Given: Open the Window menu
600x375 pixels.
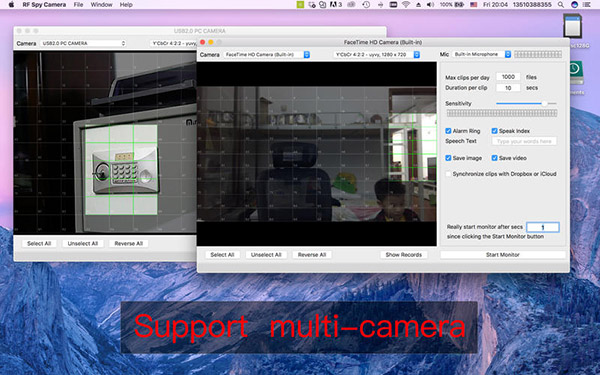Looking at the screenshot, I should [x=101, y=5].
